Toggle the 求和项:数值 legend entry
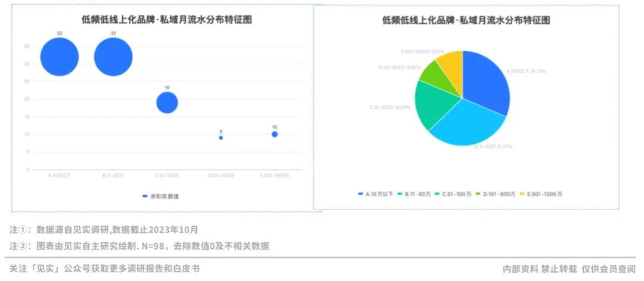 pos(160,196)
